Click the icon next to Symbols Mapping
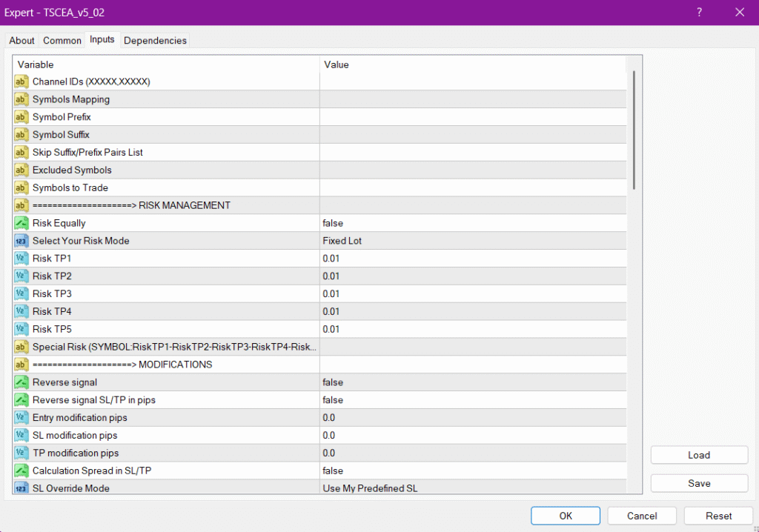Screen dimensions: 759x532 pyautogui.click(x=21, y=99)
